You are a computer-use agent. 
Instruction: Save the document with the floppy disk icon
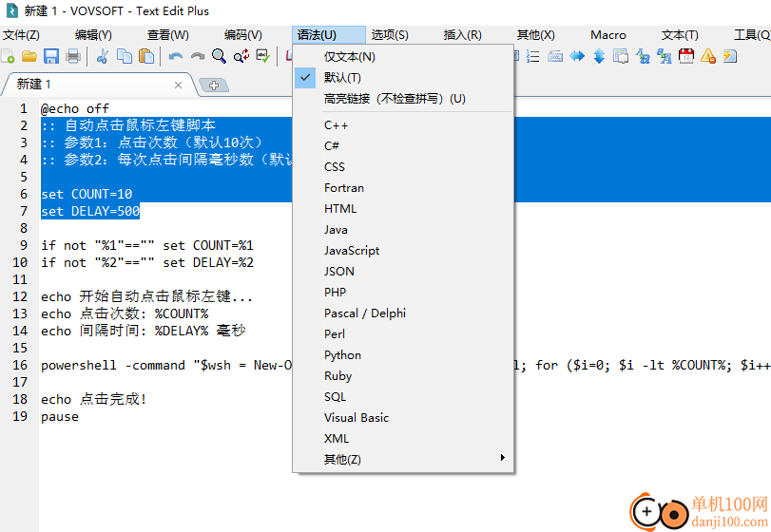point(51,56)
